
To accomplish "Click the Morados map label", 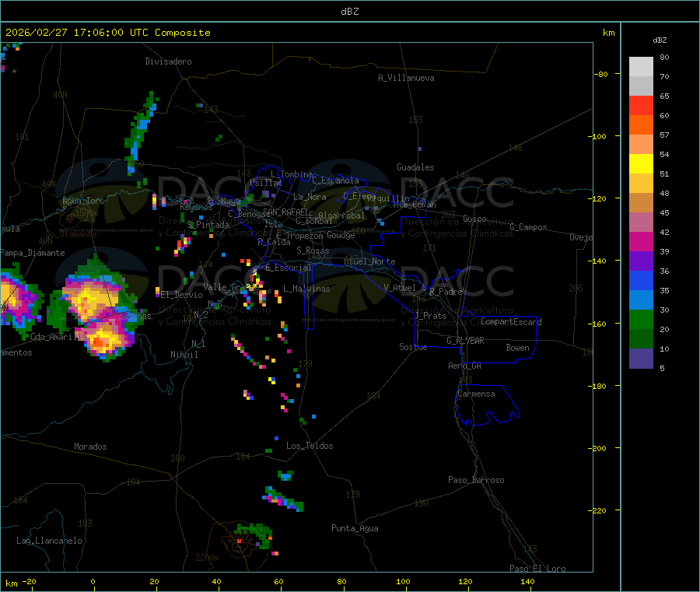I will coord(90,447).
